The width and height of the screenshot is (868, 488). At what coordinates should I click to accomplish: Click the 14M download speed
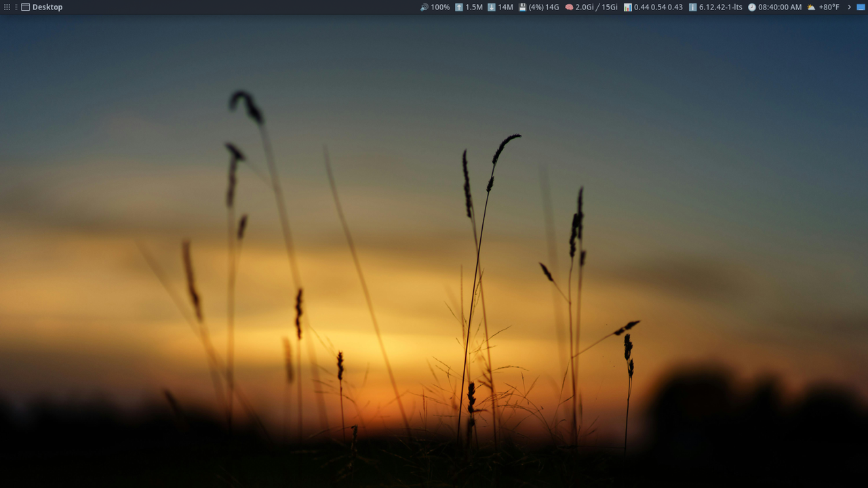pyautogui.click(x=505, y=7)
